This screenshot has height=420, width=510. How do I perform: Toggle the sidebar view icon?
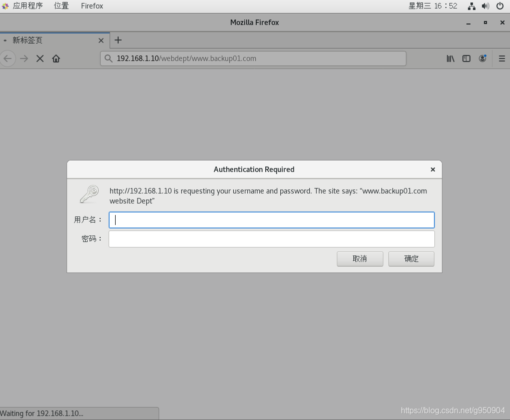pyautogui.click(x=466, y=58)
